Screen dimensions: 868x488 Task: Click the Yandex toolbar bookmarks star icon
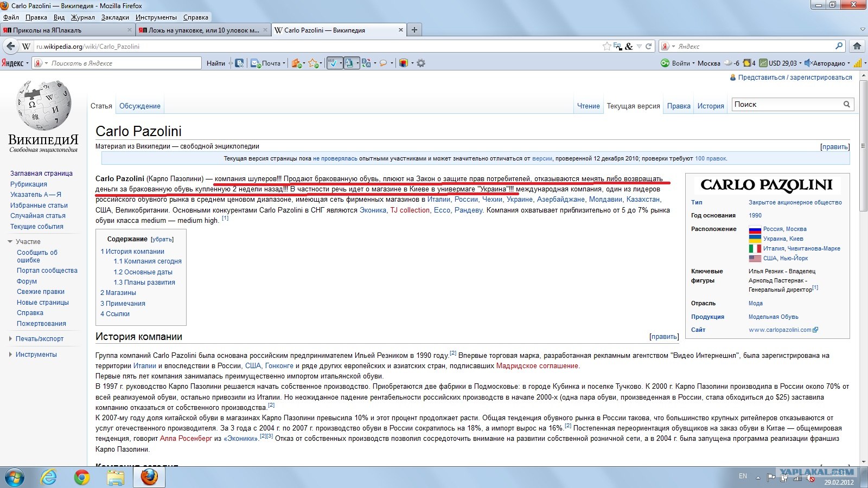[x=312, y=63]
